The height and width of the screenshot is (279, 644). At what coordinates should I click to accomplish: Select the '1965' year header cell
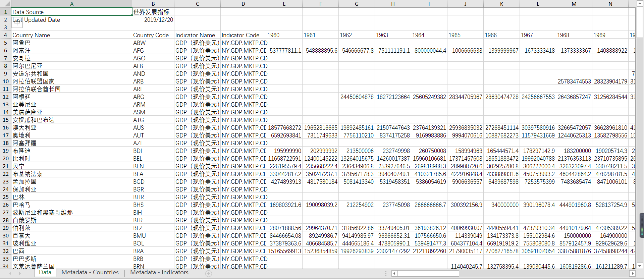[x=466, y=35]
